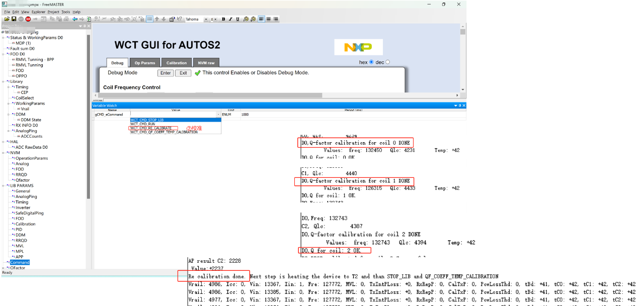The height and width of the screenshot is (306, 644).
Task: Click the Open project folder icon
Action: point(7,19)
